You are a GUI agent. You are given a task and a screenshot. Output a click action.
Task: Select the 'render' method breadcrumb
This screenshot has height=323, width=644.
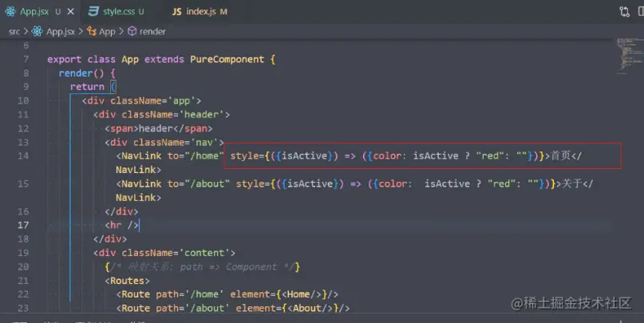pyautogui.click(x=152, y=31)
